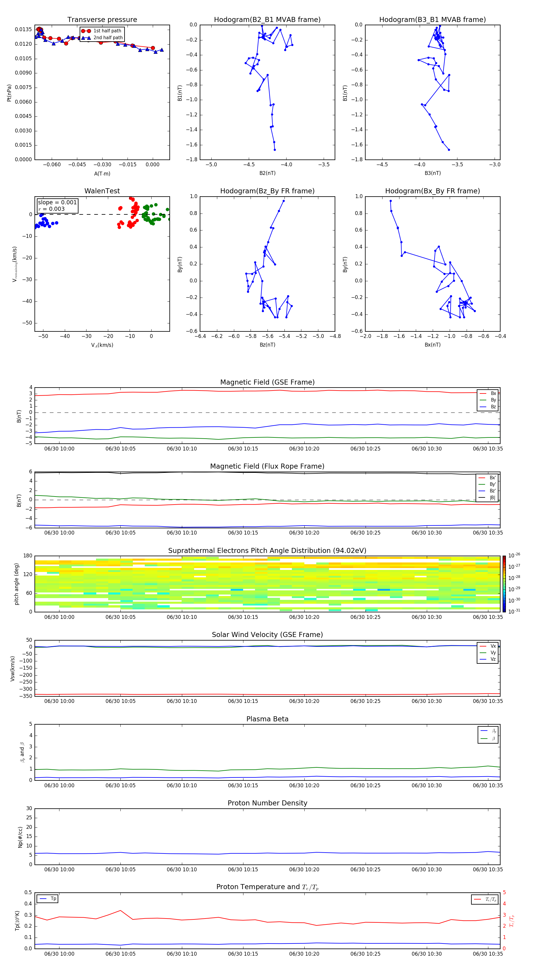
Task: Click the 'V_remaining(km/s)' y-axis label
Action: tap(15, 264)
